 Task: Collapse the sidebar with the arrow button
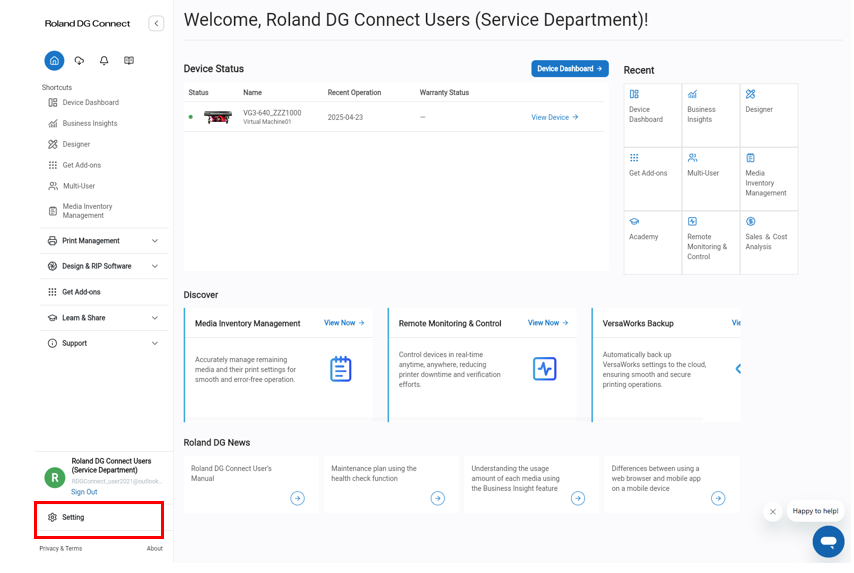click(156, 23)
